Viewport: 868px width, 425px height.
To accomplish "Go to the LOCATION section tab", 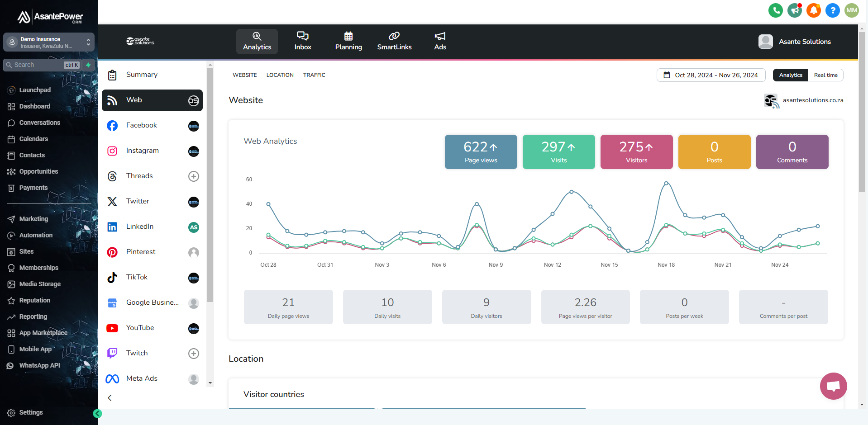I will click(280, 75).
